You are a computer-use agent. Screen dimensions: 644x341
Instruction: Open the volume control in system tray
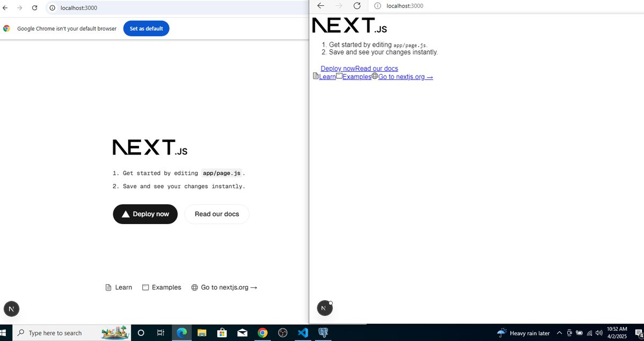click(x=599, y=333)
